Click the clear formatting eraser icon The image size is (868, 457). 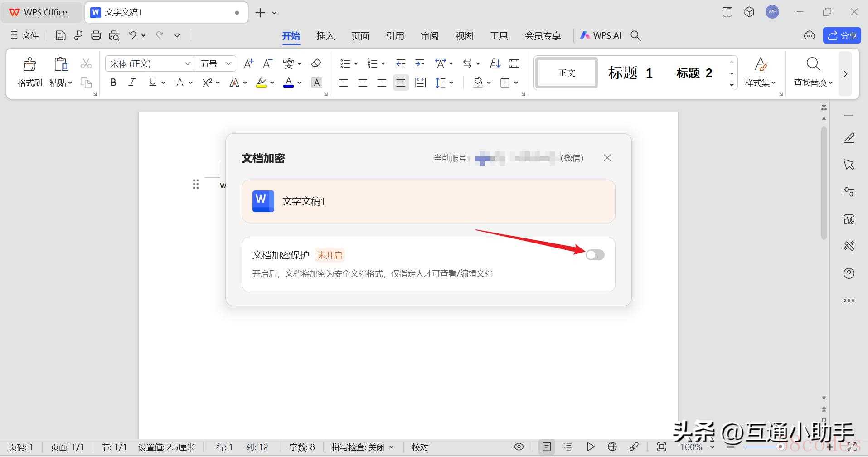tap(316, 64)
